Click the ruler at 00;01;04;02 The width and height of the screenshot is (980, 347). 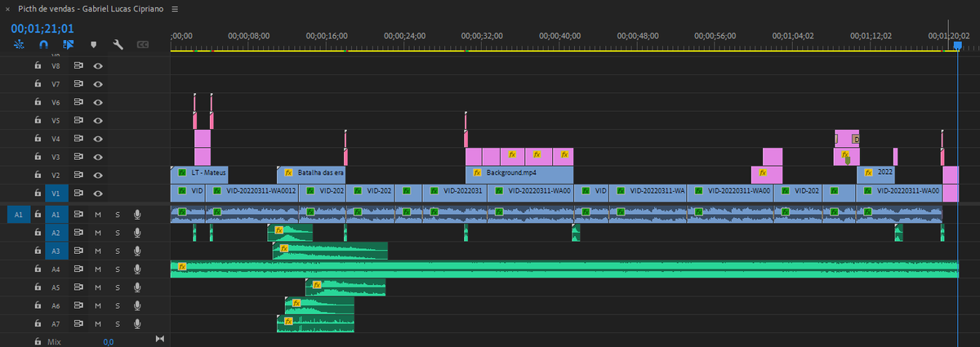(x=793, y=36)
